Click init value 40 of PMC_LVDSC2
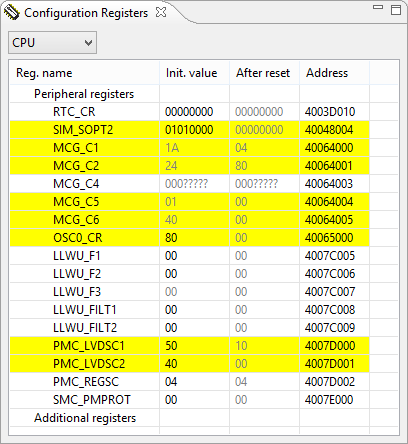This screenshot has width=408, height=444. click(171, 364)
